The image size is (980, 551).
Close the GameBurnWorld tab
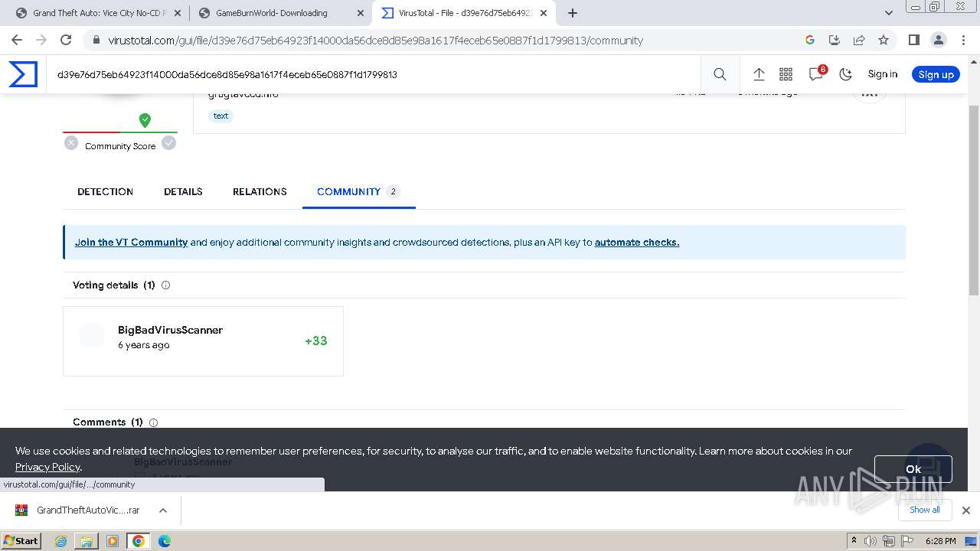click(360, 13)
